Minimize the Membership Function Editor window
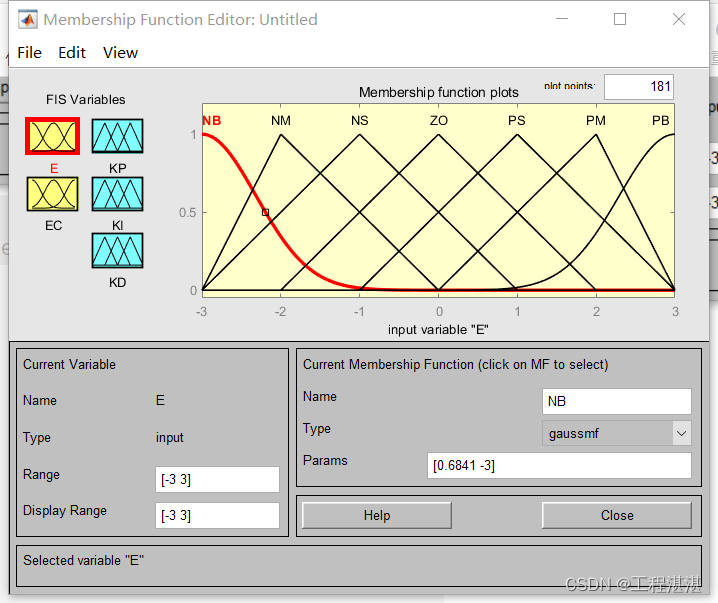718x603 pixels. pyautogui.click(x=562, y=19)
